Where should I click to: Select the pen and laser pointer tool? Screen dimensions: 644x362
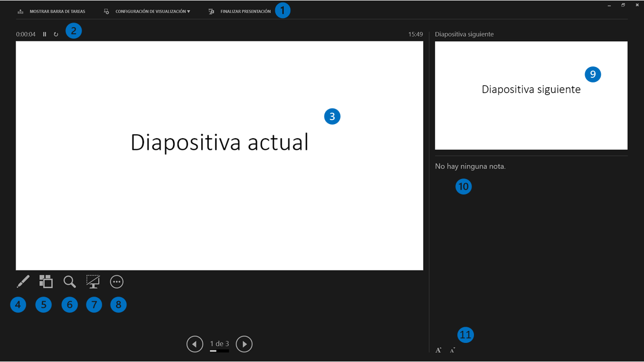(x=23, y=282)
